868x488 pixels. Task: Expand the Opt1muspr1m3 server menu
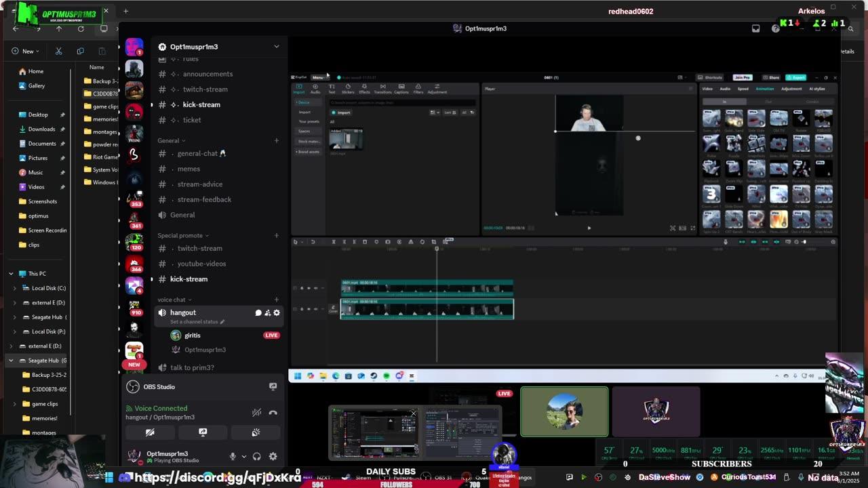[276, 47]
